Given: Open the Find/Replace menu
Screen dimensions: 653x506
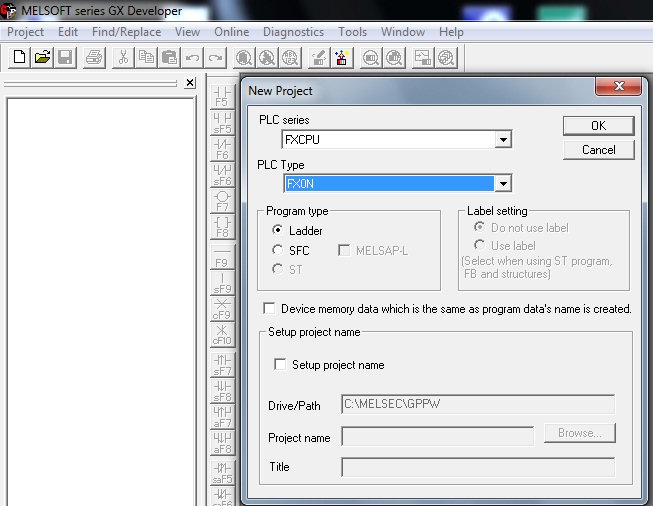Looking at the screenshot, I should coord(126,32).
